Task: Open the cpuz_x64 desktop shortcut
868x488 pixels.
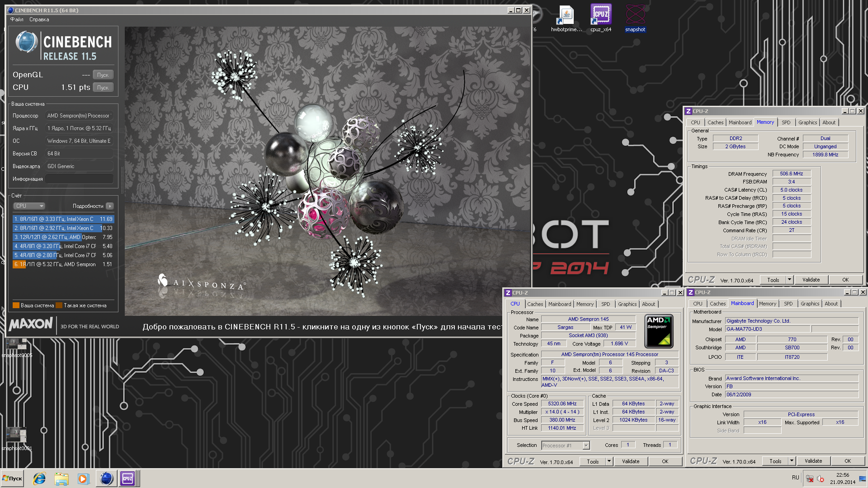Action: click(x=601, y=19)
